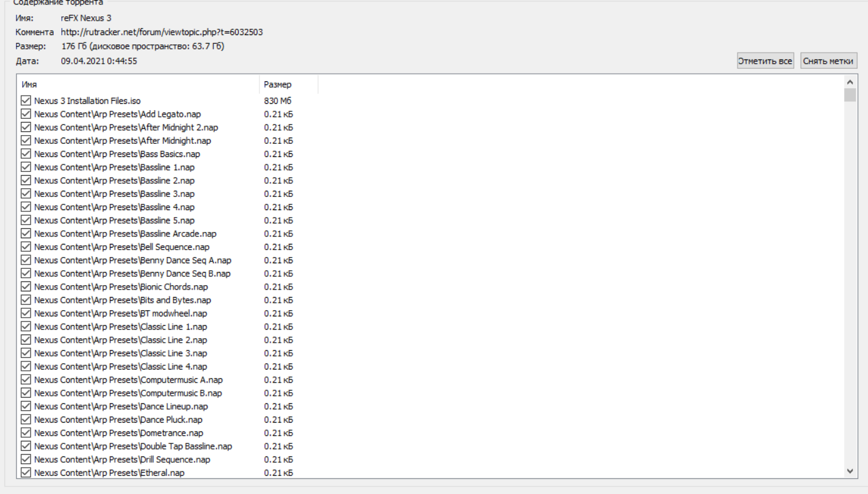This screenshot has height=494, width=868.
Task: Click the scrollbar up arrow
Action: coord(849,82)
